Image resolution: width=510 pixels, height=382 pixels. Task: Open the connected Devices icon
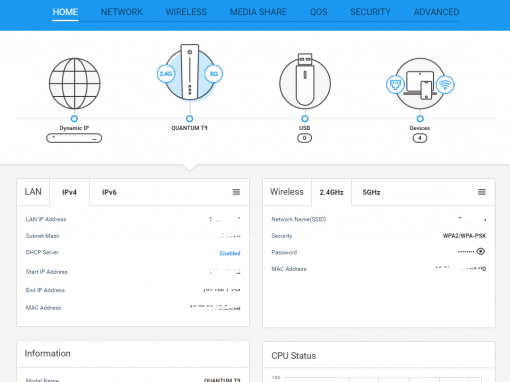420,84
